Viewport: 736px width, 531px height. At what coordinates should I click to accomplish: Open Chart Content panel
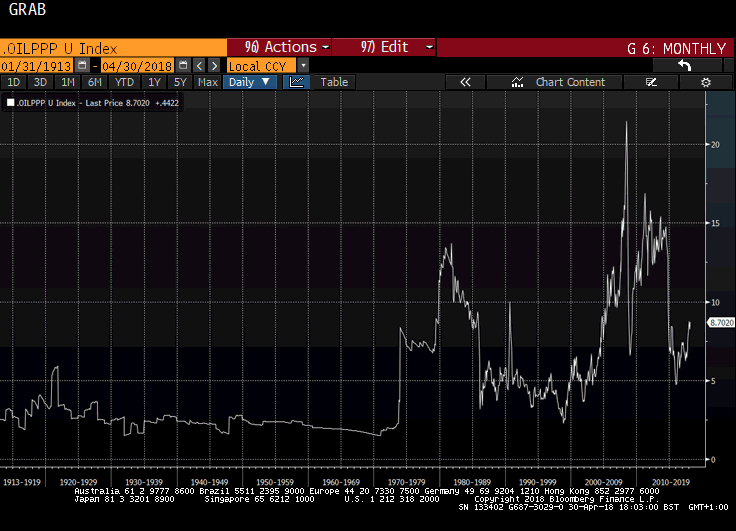[x=555, y=82]
